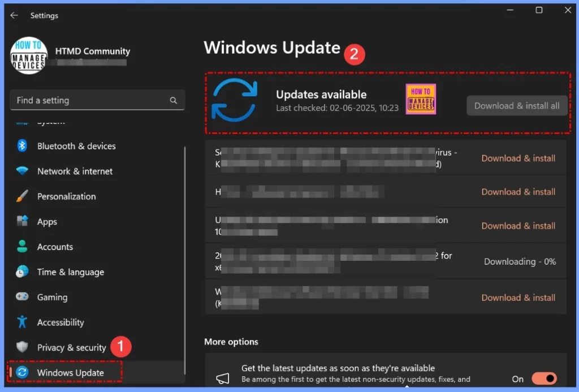Click the Windows Update sidebar sync icon
579x392 pixels.
point(22,372)
